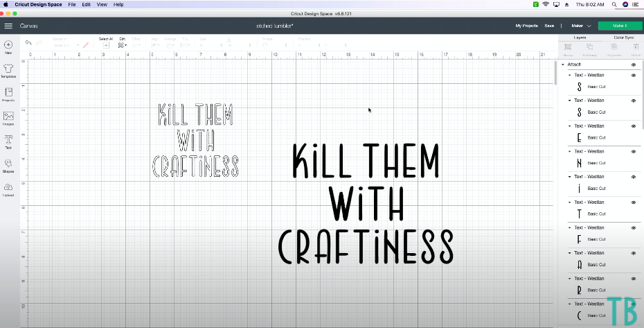Click the New project icon
Screen dimensions: 644x328
(8, 44)
